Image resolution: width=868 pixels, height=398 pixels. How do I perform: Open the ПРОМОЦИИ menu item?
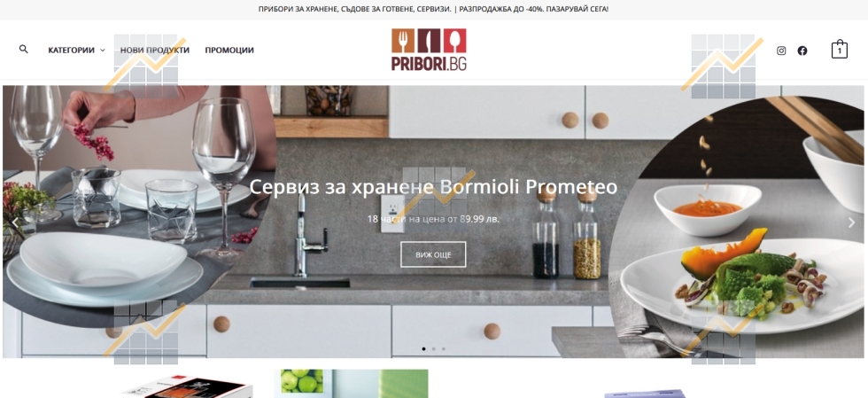pos(229,50)
